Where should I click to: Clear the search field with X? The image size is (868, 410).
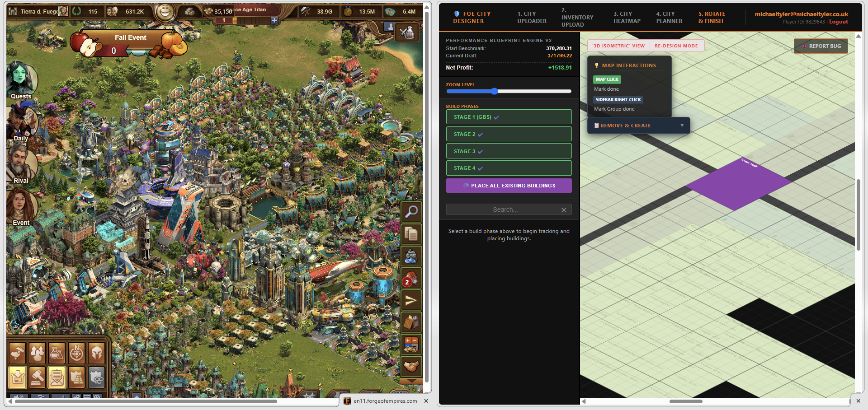click(x=564, y=210)
